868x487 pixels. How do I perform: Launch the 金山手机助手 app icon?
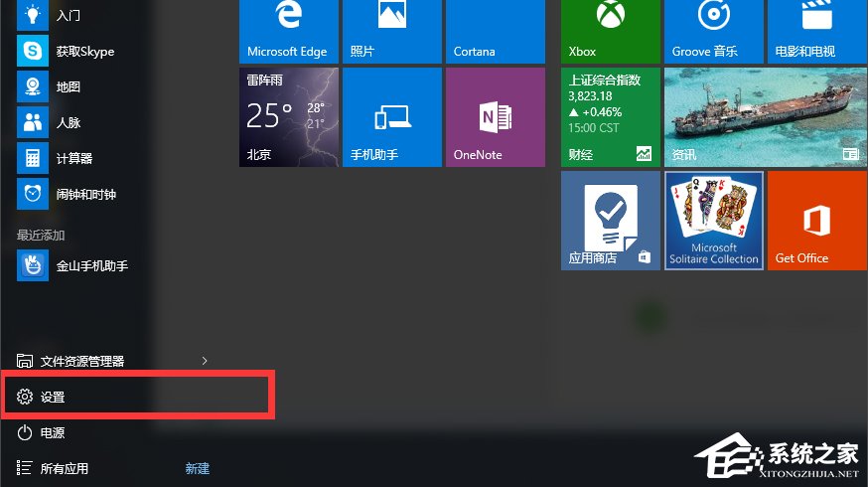33,265
